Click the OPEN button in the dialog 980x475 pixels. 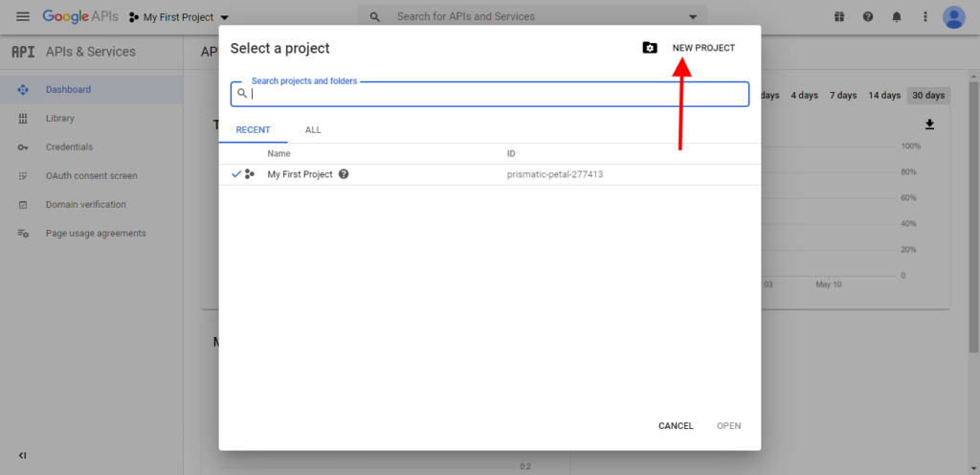point(728,425)
